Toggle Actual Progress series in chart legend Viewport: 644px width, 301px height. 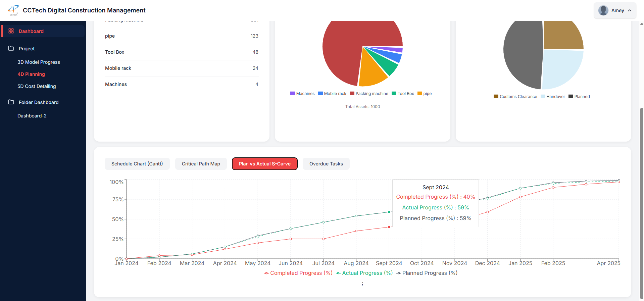click(364, 273)
